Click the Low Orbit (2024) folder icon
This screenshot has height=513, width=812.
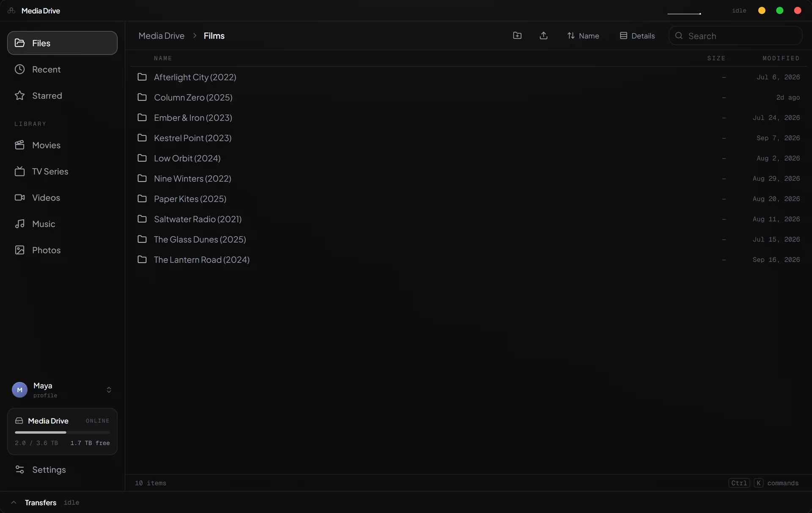point(142,158)
